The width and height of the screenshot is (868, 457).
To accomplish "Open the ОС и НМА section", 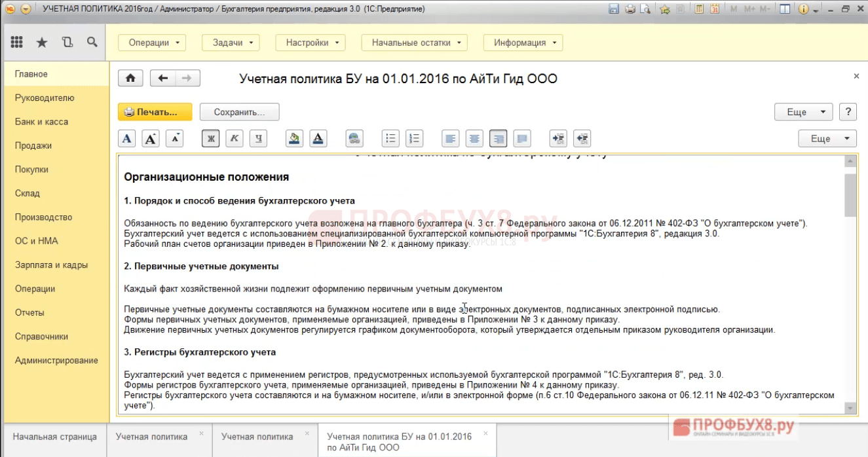I will click(x=55, y=241).
